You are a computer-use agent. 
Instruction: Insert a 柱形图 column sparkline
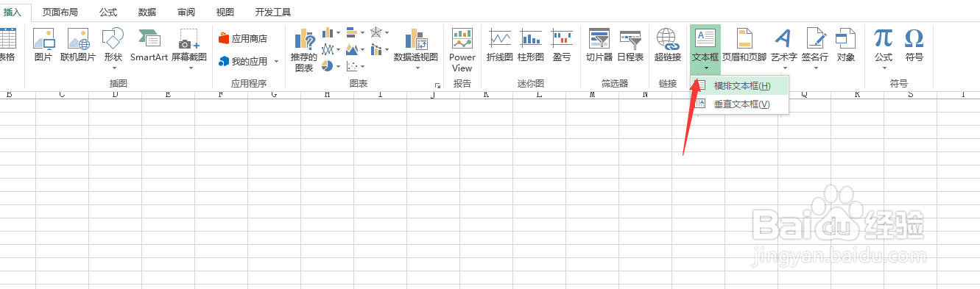531,45
